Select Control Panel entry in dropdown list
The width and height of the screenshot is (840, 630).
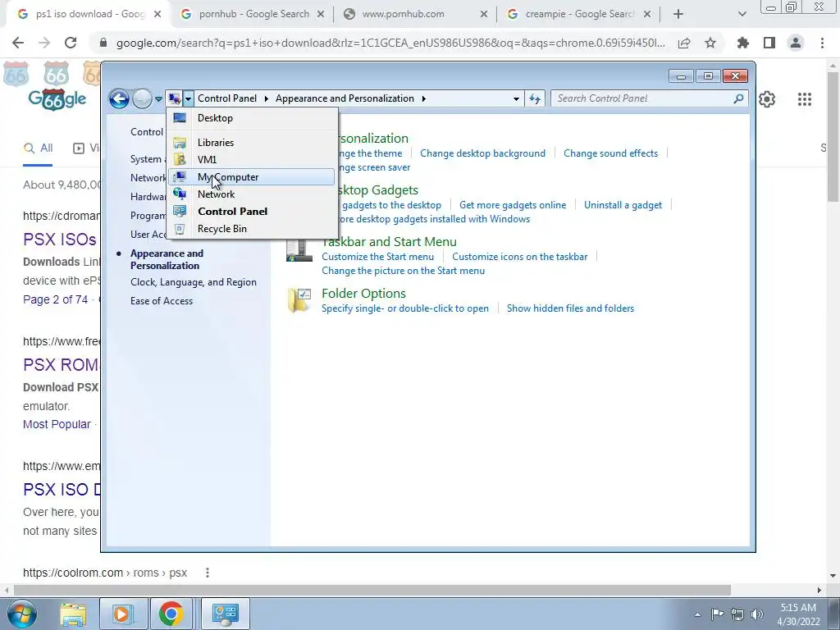click(251, 211)
